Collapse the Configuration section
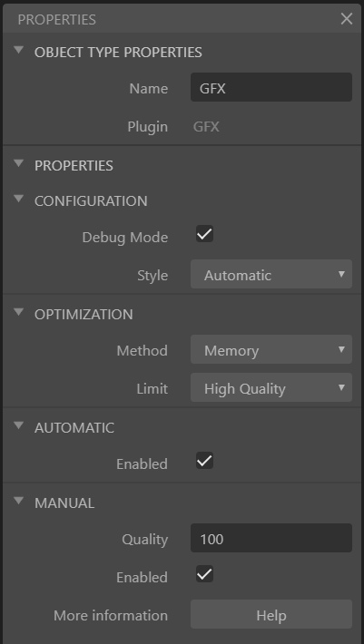Image resolution: width=364 pixels, height=644 pixels. 18,200
